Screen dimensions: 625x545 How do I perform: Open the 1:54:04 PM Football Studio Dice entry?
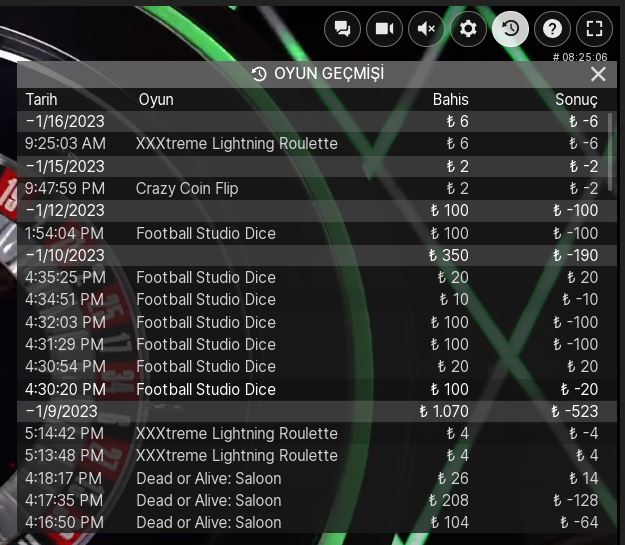317,233
